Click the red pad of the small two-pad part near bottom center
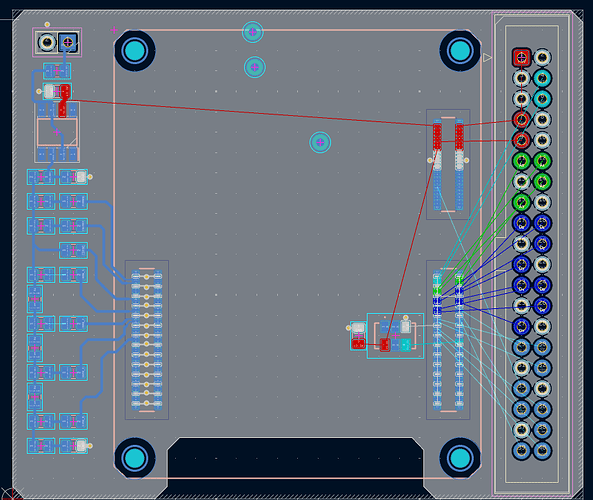This screenshot has width=593, height=500. [358, 344]
